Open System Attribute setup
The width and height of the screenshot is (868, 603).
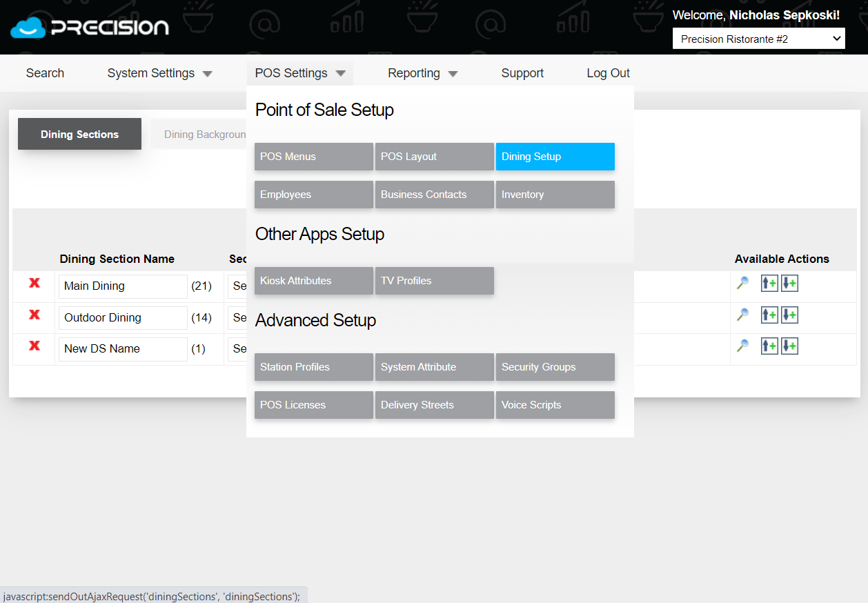pyautogui.click(x=435, y=367)
